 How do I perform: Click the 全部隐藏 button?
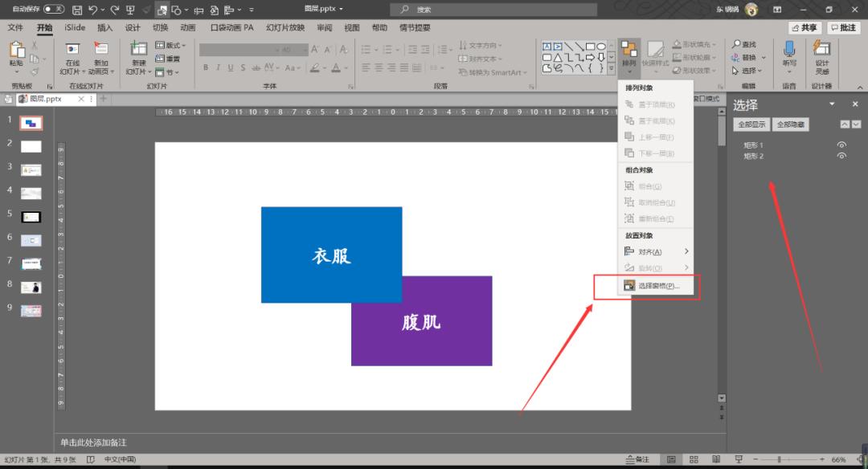[x=790, y=124]
